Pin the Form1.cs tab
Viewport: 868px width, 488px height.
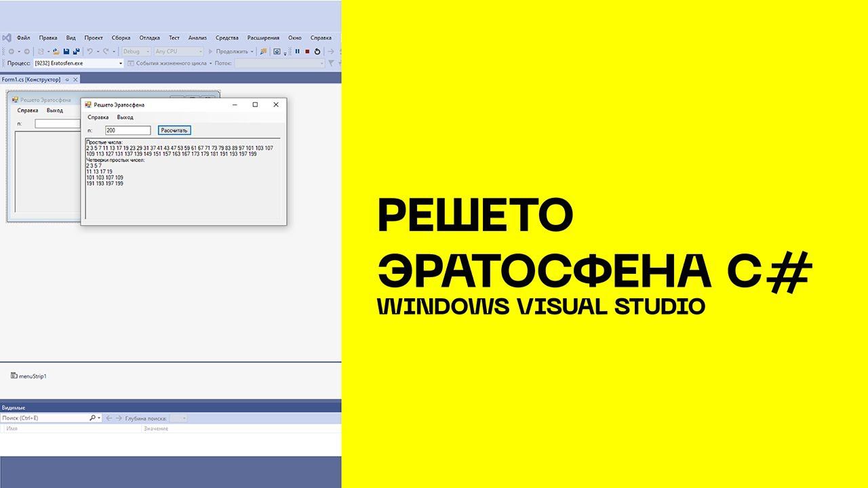coord(67,79)
